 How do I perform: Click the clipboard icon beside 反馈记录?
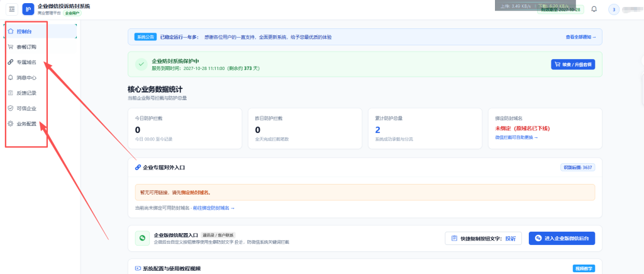[11, 93]
